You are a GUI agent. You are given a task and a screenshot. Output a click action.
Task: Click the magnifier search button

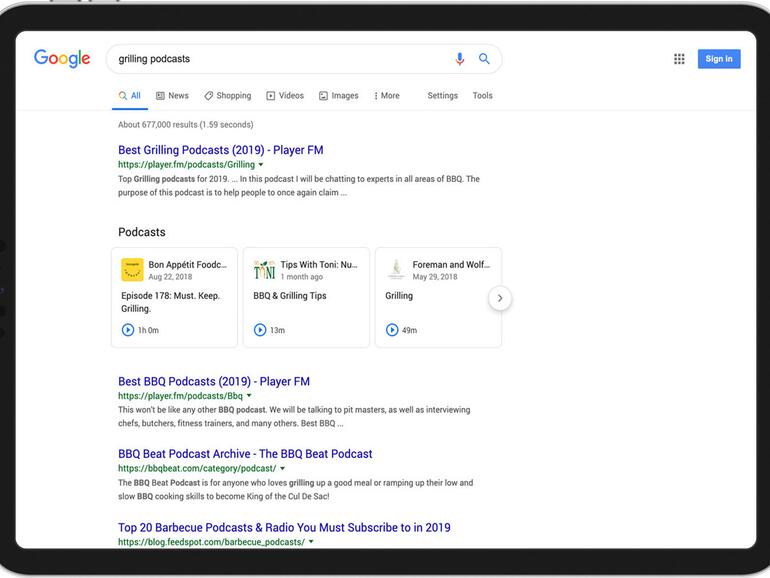coord(484,59)
